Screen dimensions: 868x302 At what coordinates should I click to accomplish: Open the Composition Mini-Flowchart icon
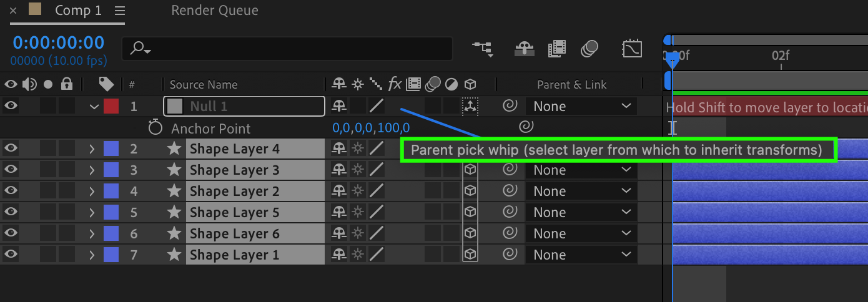tap(482, 49)
